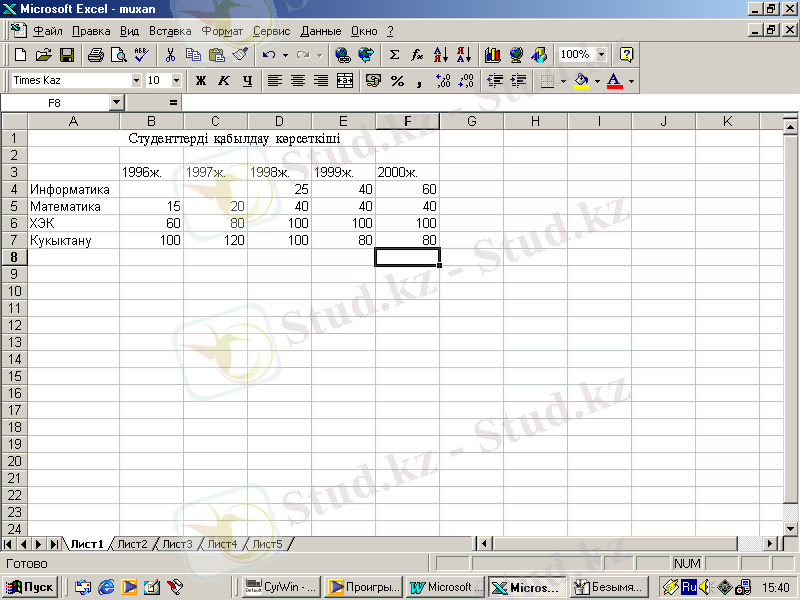Image resolution: width=800 pixels, height=600 pixels.
Task: Click the AutoSum sigma icon
Action: coord(394,55)
